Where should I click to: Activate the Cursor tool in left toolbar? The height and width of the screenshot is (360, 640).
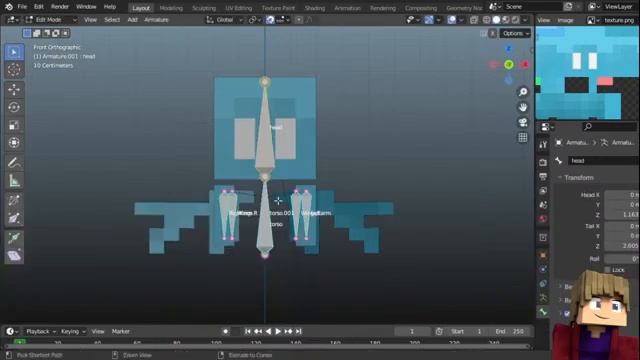[x=14, y=70]
